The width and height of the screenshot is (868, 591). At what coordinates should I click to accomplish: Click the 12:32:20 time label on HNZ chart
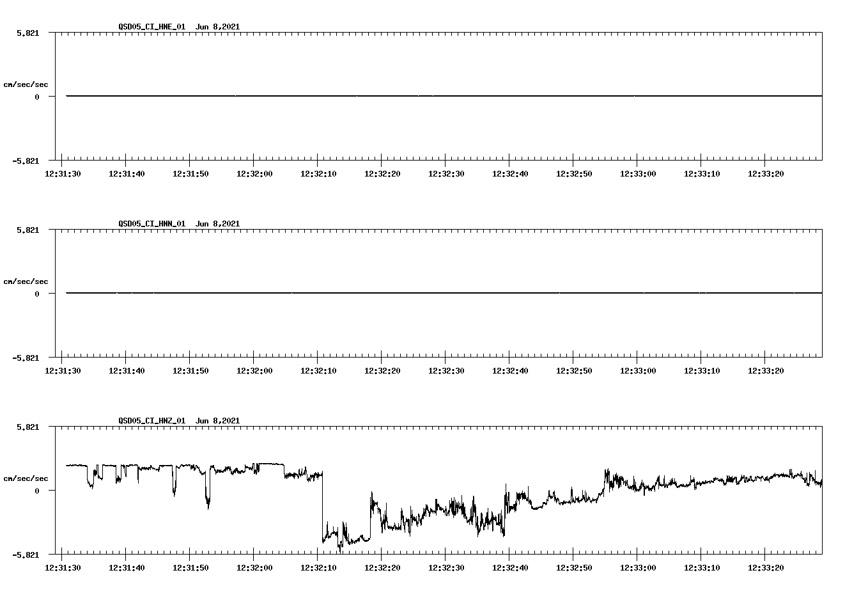pos(382,568)
